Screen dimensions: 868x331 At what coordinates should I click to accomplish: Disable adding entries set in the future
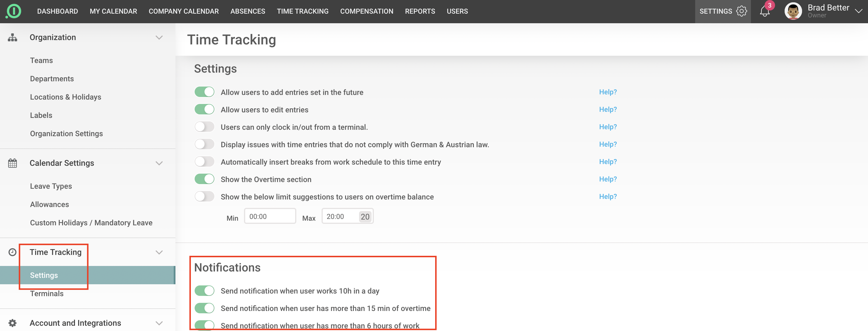coord(204,92)
